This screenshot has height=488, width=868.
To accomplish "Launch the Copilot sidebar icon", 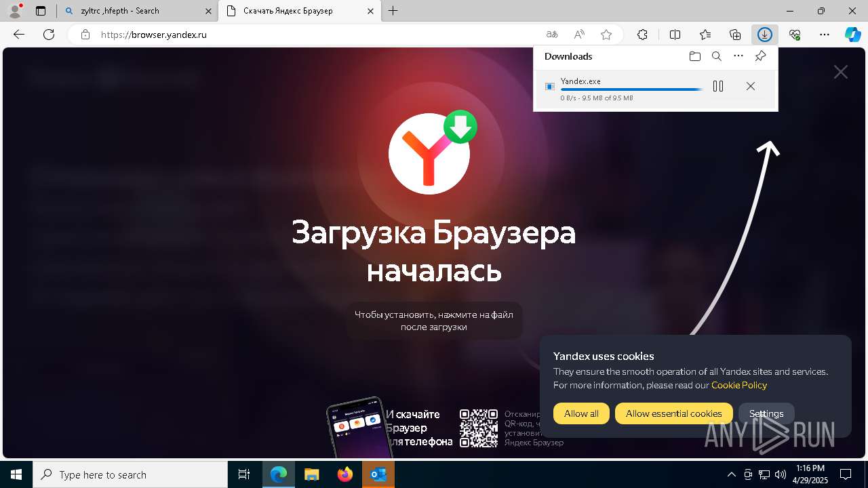I will 853,35.
